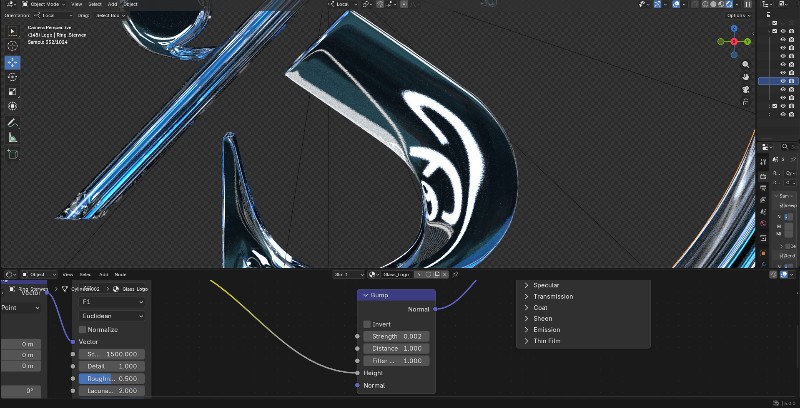This screenshot has height=408, width=800.
Task: Select the Move tool in the viewport toolbar
Action: 12,62
